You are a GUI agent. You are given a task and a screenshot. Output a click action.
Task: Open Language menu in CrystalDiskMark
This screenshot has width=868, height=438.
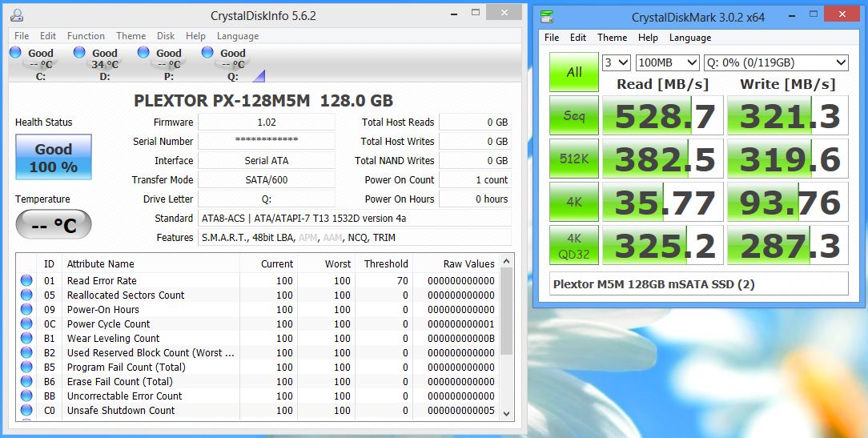[690, 38]
